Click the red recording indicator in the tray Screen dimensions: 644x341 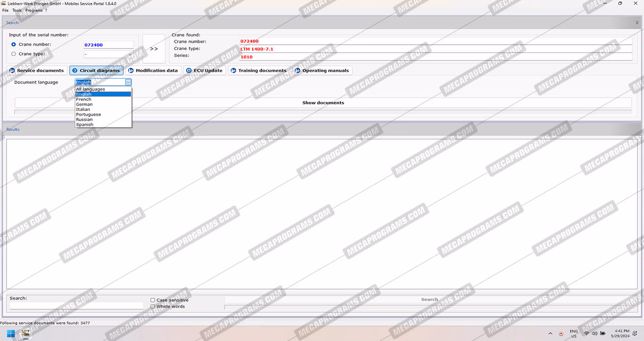[x=561, y=333]
